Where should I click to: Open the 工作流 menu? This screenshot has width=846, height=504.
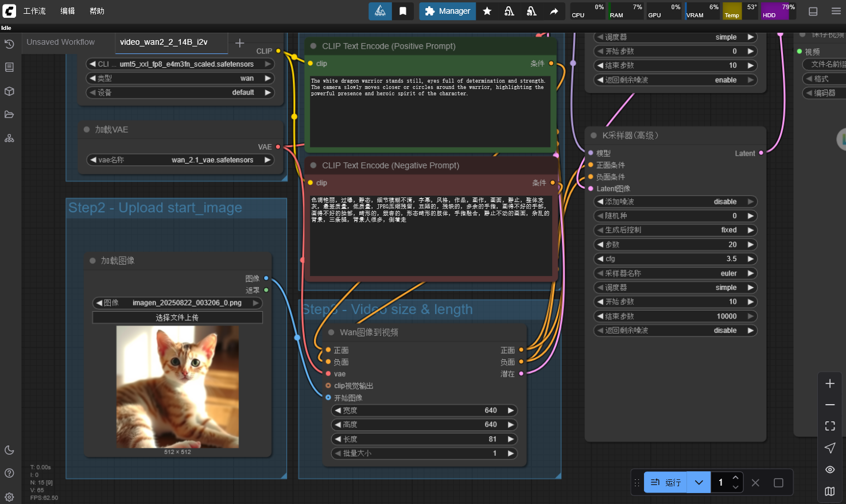click(34, 11)
